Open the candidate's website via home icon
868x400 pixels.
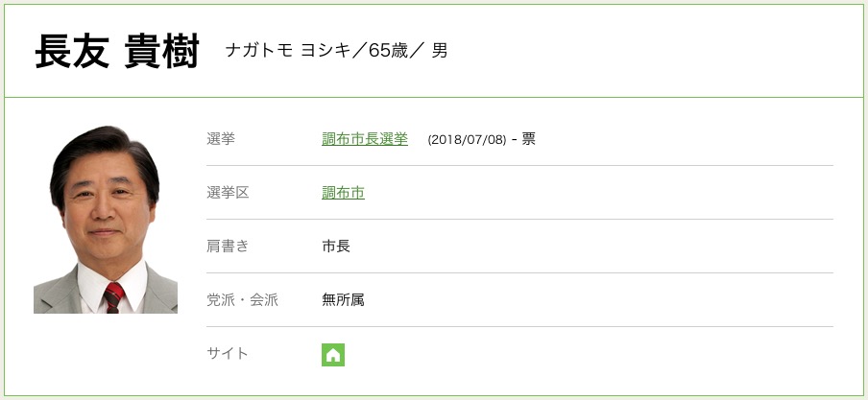[x=333, y=354]
